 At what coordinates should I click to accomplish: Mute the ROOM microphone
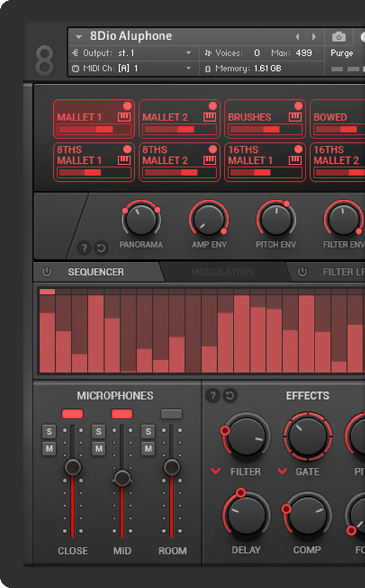(x=148, y=449)
